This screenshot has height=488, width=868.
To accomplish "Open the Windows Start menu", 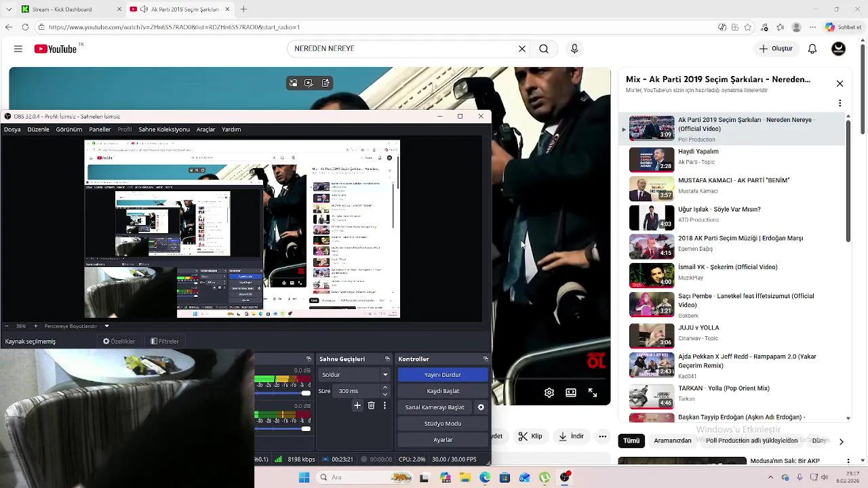I will tap(304, 477).
